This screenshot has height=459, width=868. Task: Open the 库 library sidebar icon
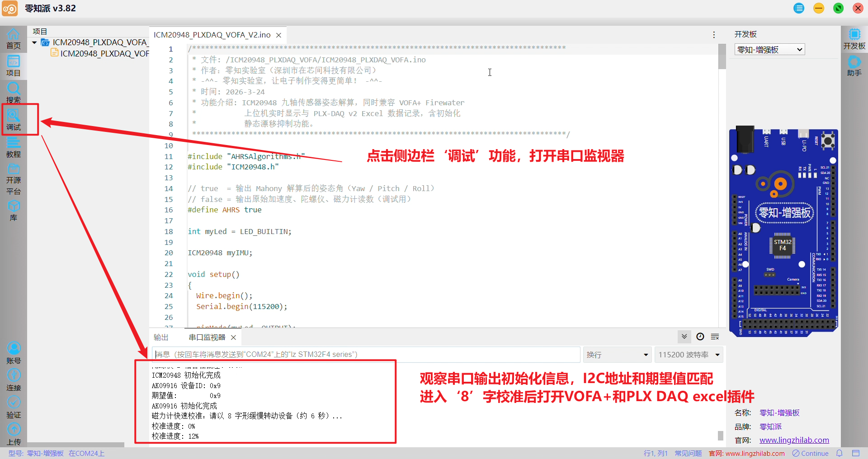click(13, 211)
